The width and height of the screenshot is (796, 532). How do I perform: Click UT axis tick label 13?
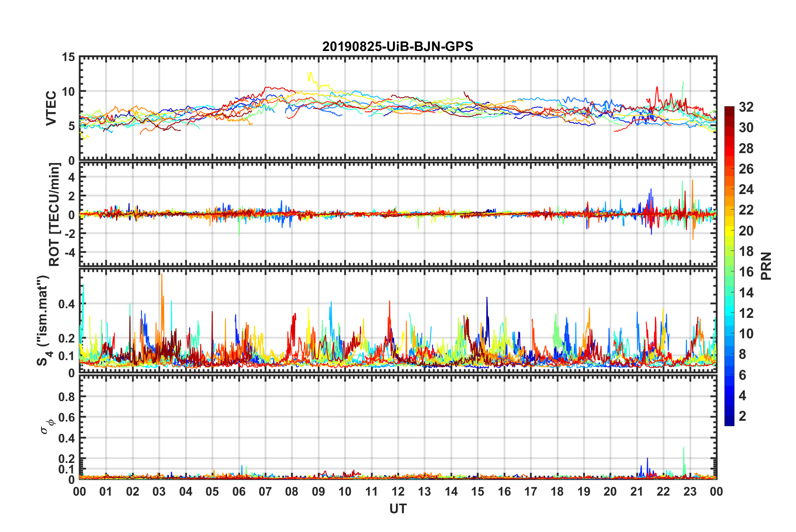(x=424, y=491)
